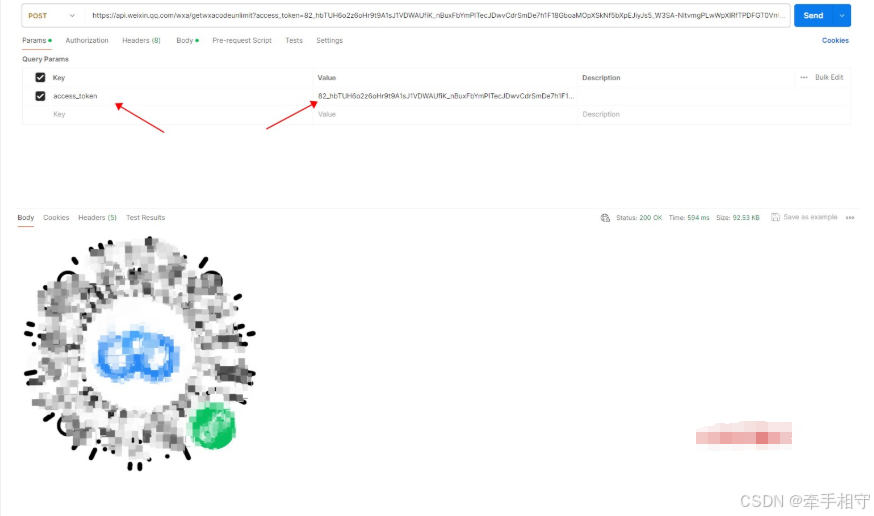Open the response Headers (5) tab

click(98, 218)
